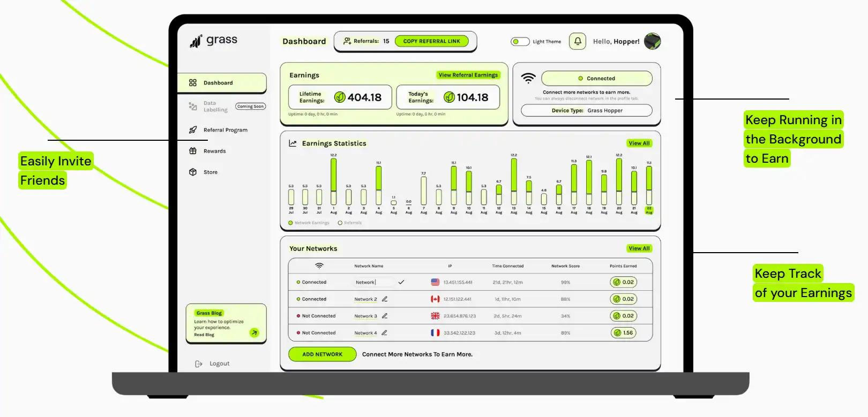The width and height of the screenshot is (868, 417).
Task: Click the Network name input field
Action: (x=373, y=282)
